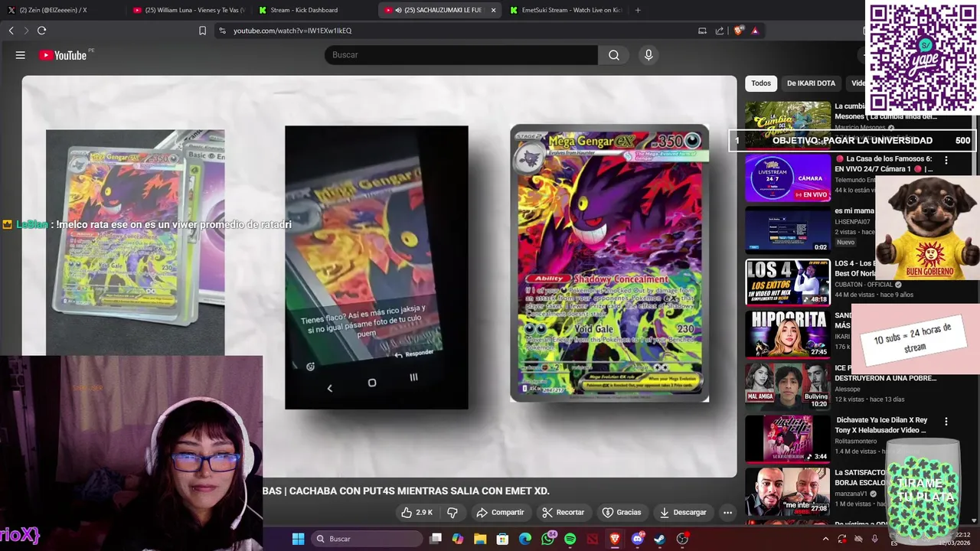Click the Descargar download button
The height and width of the screenshot is (551, 980).
[x=683, y=512]
